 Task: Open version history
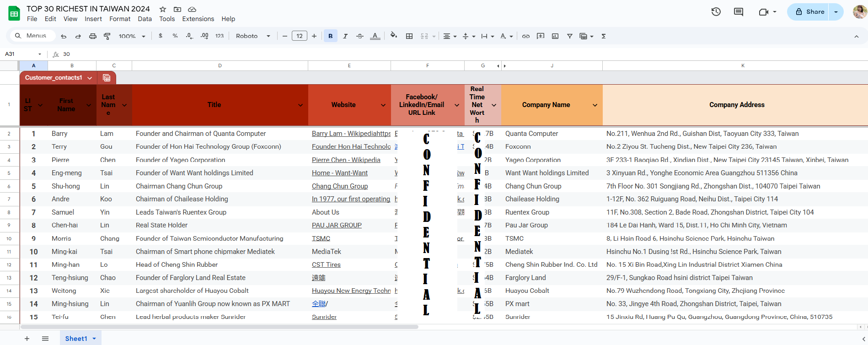pos(716,12)
